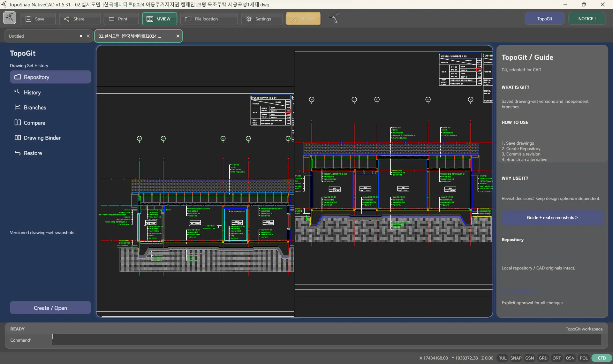Toggle the green CTB status button
Image resolution: width=613 pixels, height=364 pixels.
click(602, 358)
